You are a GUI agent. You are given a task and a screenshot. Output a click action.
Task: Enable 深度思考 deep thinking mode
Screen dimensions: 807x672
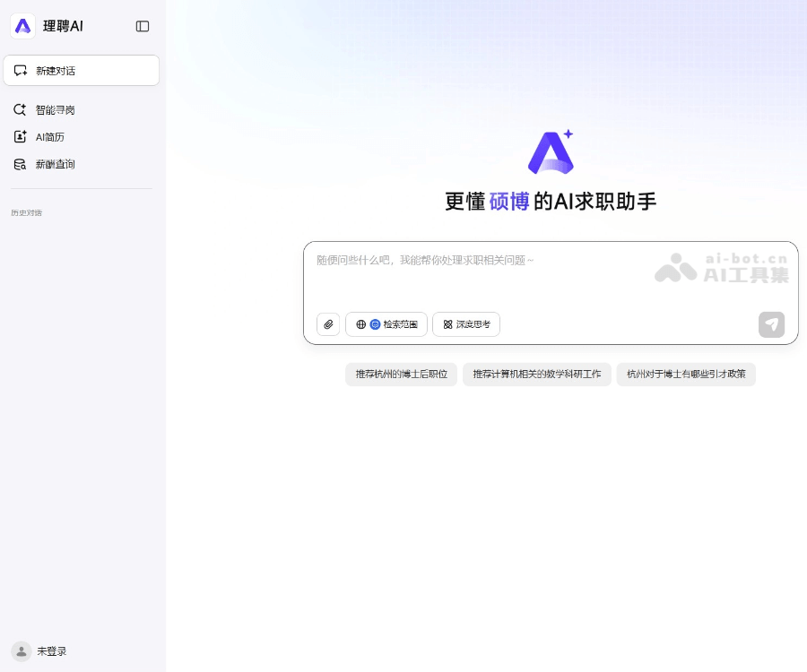tap(466, 324)
